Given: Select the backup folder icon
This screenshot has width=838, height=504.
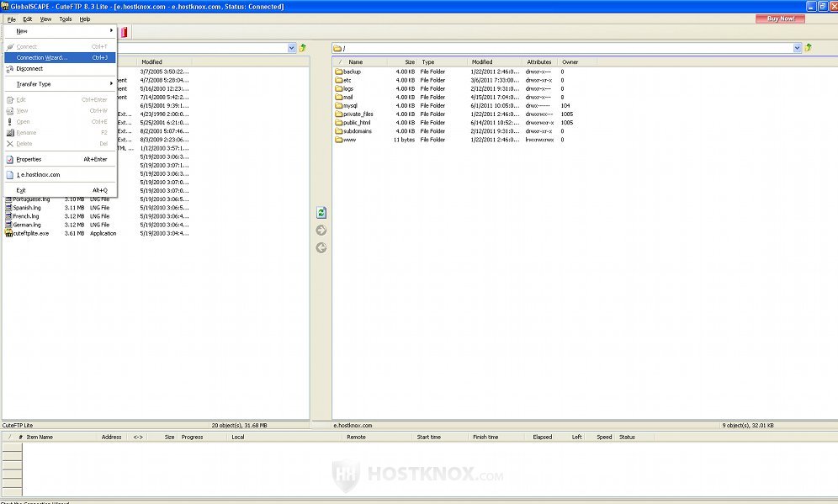Looking at the screenshot, I should [339, 72].
